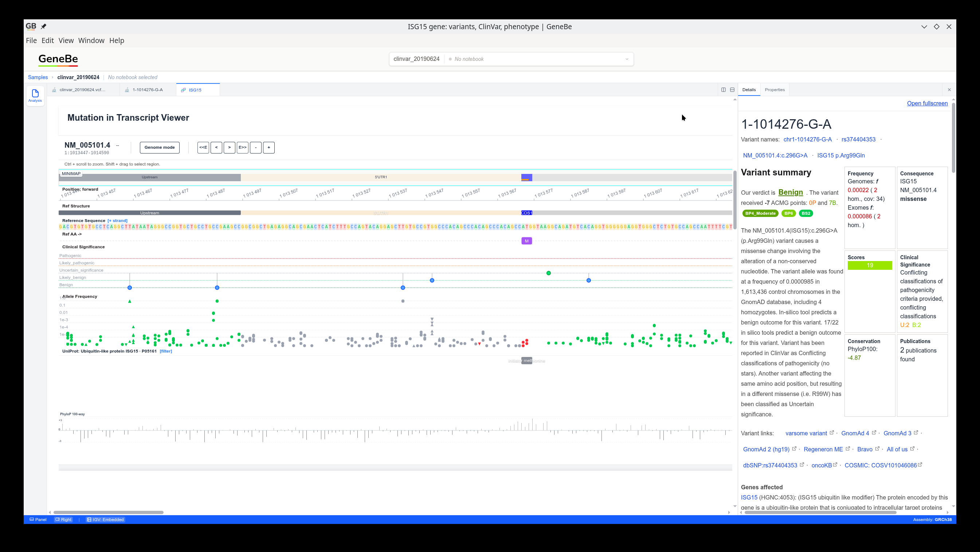This screenshot has height=552, width=980.
Task: Click the GeneBe home logo
Action: [58, 60]
